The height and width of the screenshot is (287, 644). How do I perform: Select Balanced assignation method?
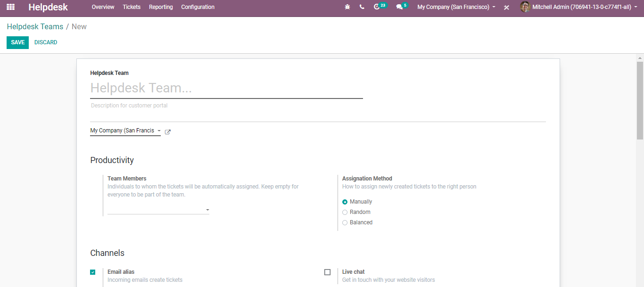point(345,222)
